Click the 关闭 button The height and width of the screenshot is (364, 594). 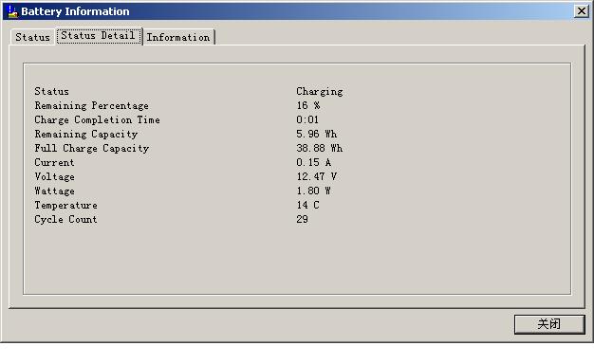point(549,324)
